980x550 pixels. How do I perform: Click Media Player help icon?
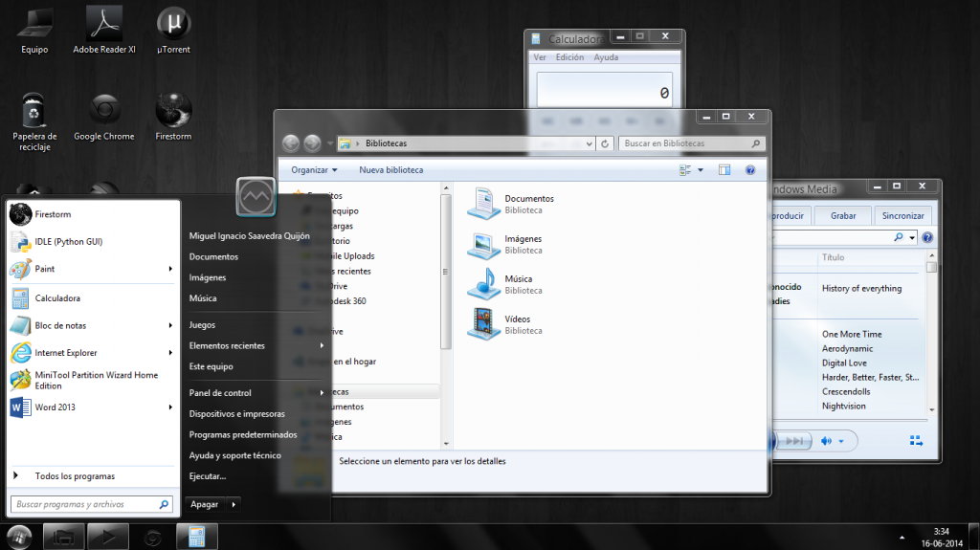click(x=927, y=237)
